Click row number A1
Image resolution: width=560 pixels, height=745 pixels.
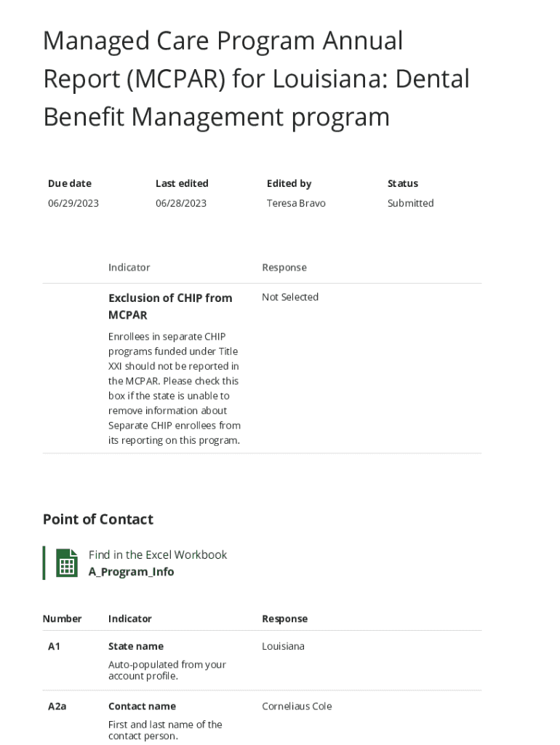(x=55, y=646)
